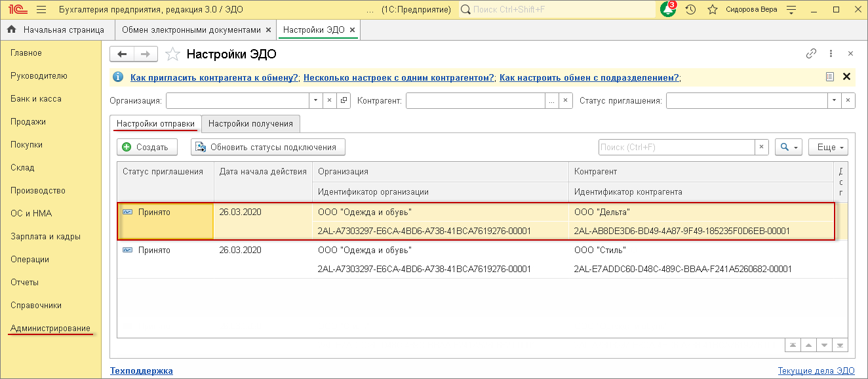Open favorites star in title bar

pos(712,10)
